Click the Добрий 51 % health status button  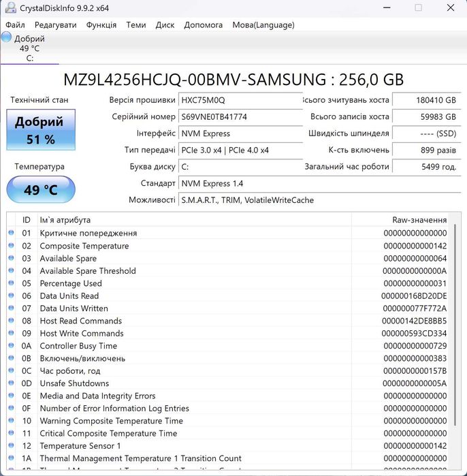pos(41,130)
